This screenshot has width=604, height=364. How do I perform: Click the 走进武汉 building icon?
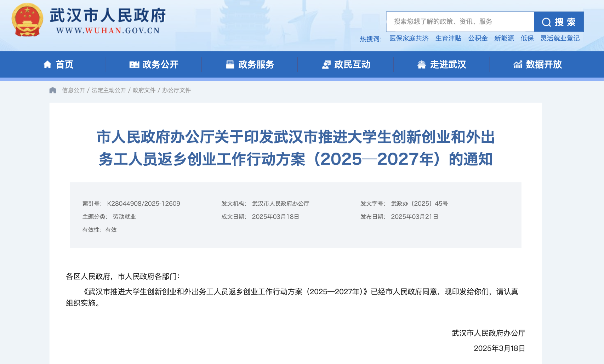click(x=422, y=64)
